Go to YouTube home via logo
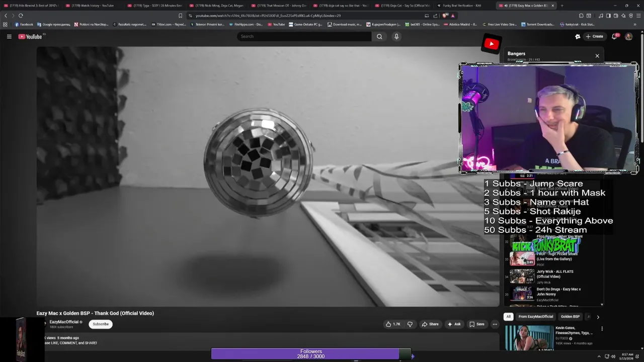The image size is (644, 362). click(x=30, y=36)
